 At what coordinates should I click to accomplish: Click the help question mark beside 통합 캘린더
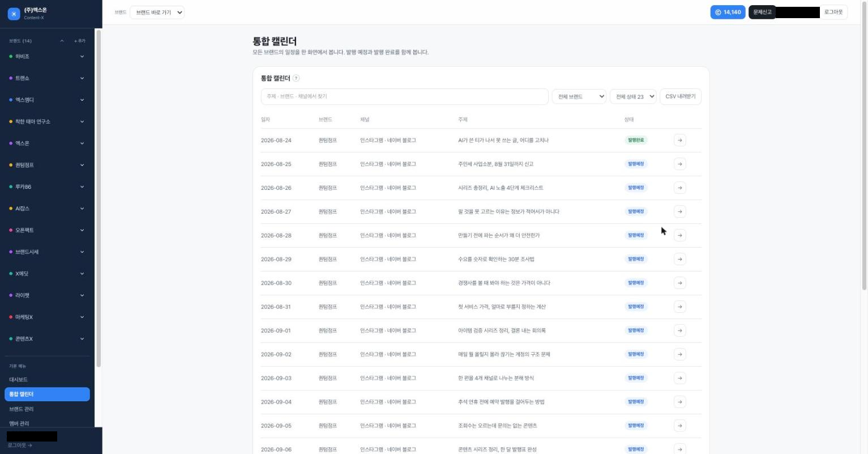[296, 78]
